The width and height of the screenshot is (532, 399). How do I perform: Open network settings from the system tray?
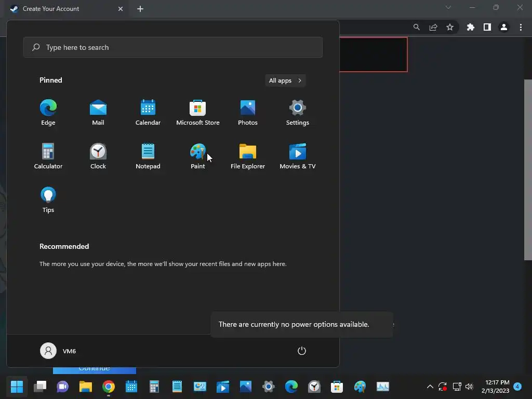457,387
